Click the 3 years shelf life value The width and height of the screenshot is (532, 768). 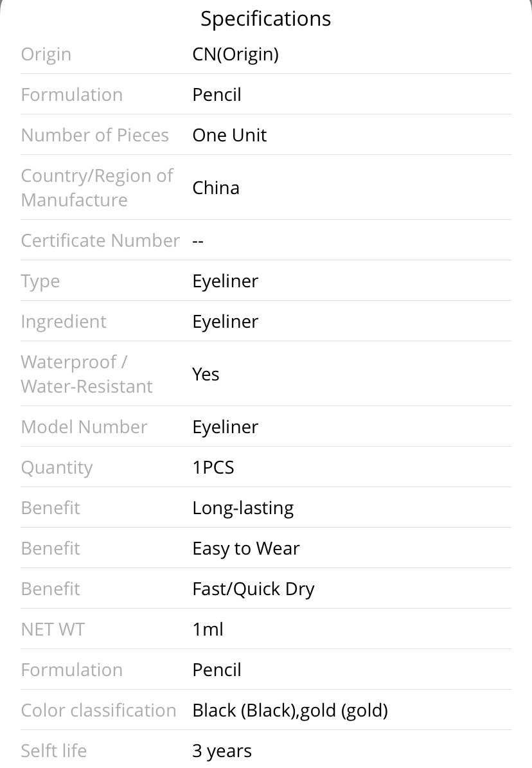222,751
